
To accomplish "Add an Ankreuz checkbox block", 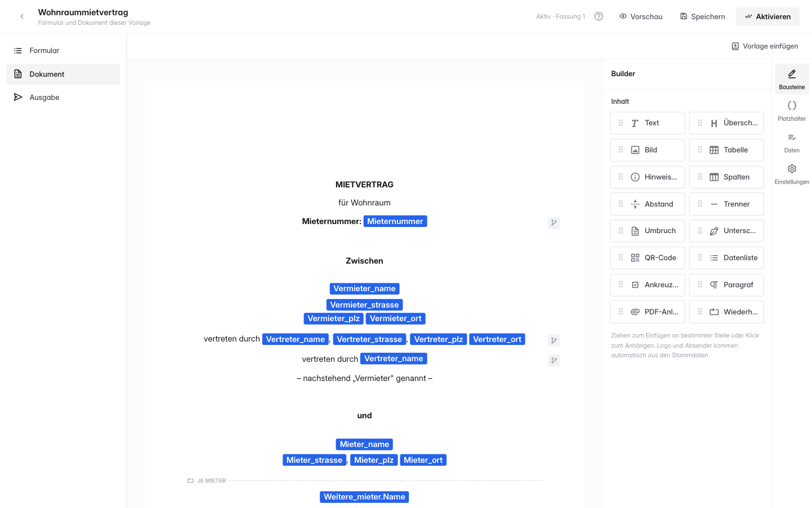I will coord(647,285).
